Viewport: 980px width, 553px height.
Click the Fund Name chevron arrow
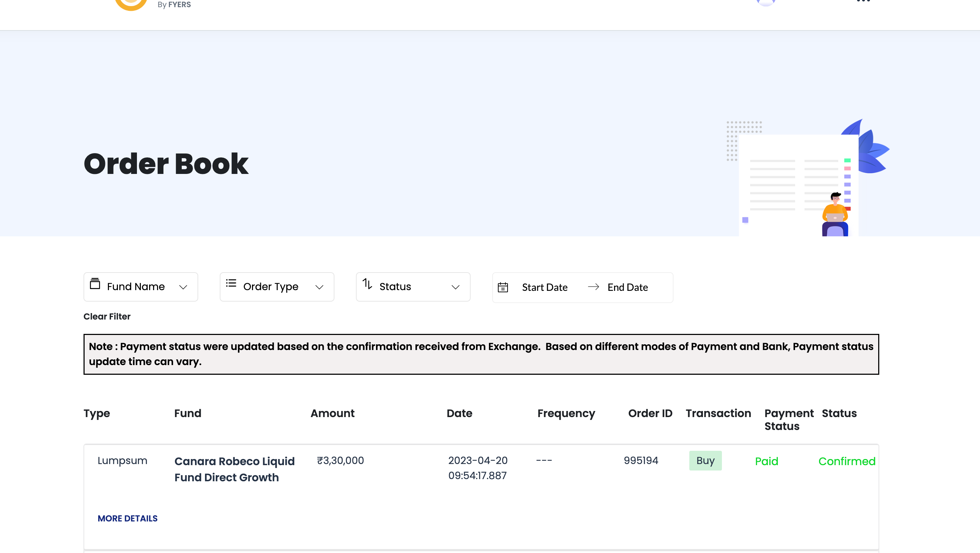(184, 287)
